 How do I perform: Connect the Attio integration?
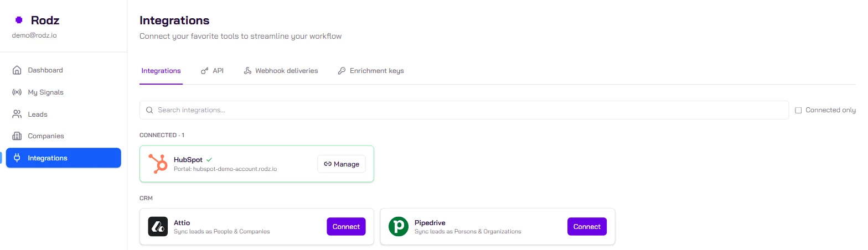point(346,227)
